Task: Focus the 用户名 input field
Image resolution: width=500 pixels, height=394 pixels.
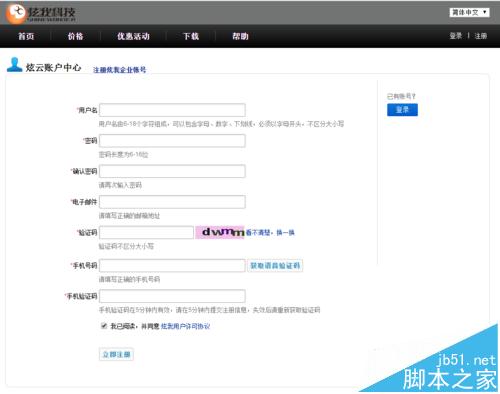Action: 172,110
